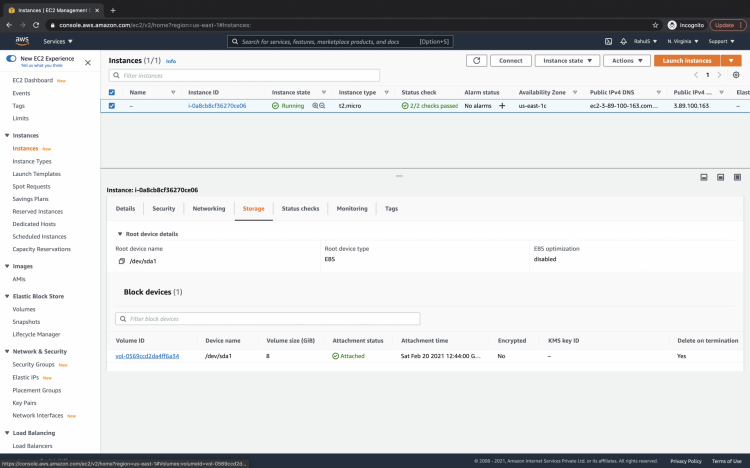Go back in browser history

coord(9,25)
